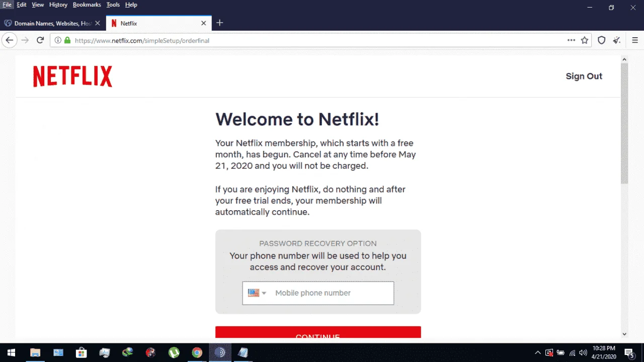Open the notification action center
The image size is (644, 362).
(x=629, y=352)
